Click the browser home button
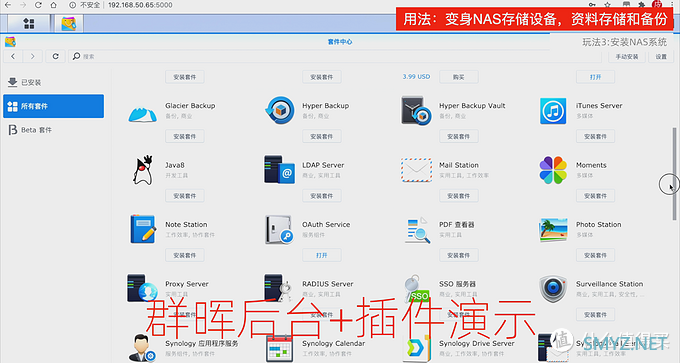680x363 pixels. pos(53,5)
